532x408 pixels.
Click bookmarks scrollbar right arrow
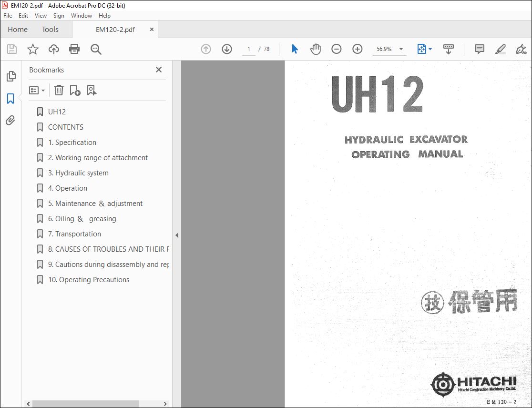[x=165, y=404]
